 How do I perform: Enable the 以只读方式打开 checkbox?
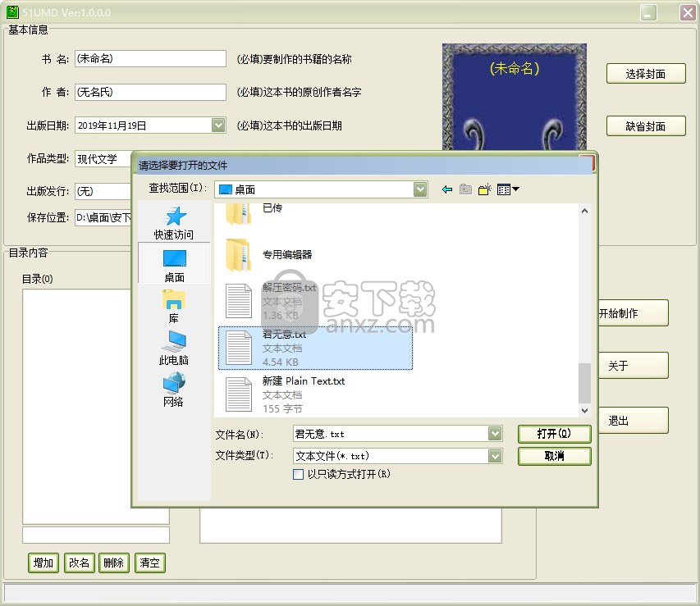pos(299,474)
